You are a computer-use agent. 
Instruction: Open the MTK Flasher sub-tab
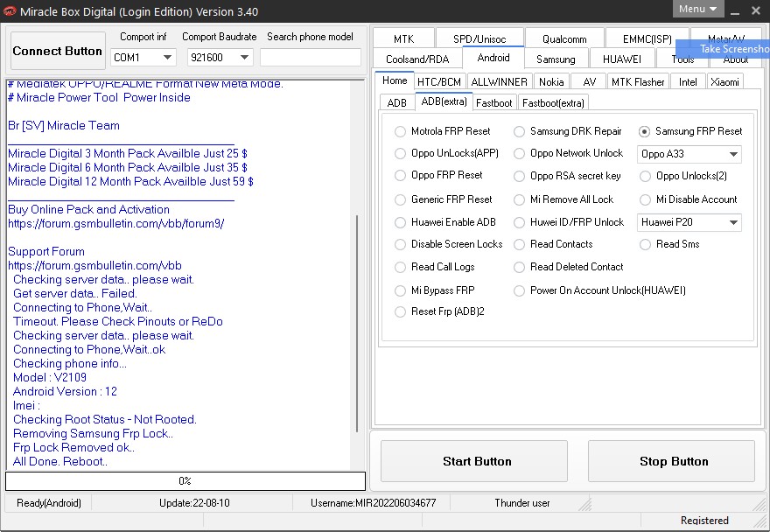[x=638, y=81]
